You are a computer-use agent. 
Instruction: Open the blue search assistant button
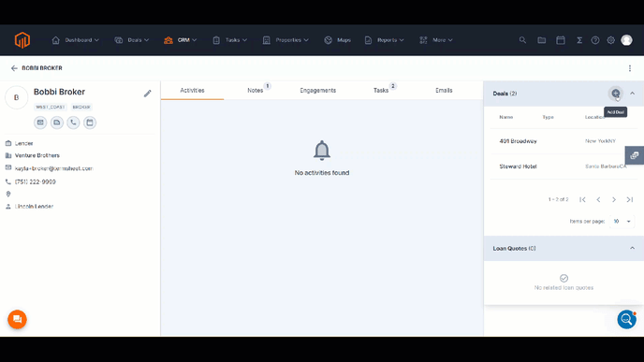(627, 319)
